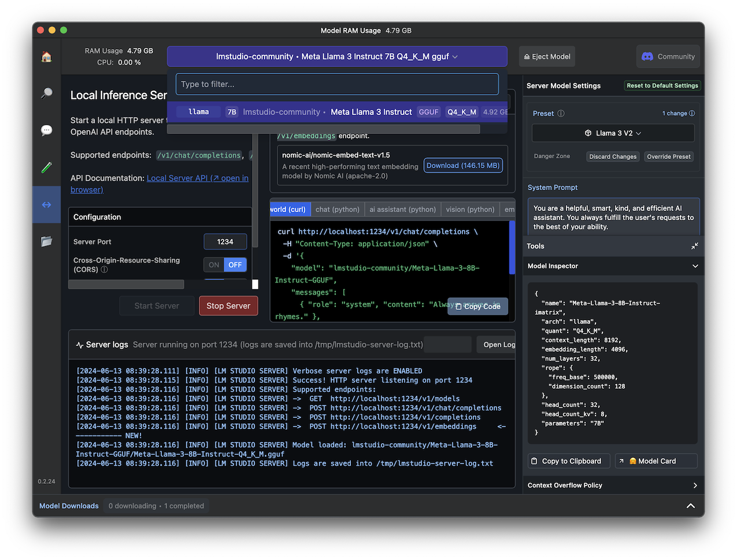Click the code snippet vertical scrollbar
The image size is (737, 560).
(512, 247)
